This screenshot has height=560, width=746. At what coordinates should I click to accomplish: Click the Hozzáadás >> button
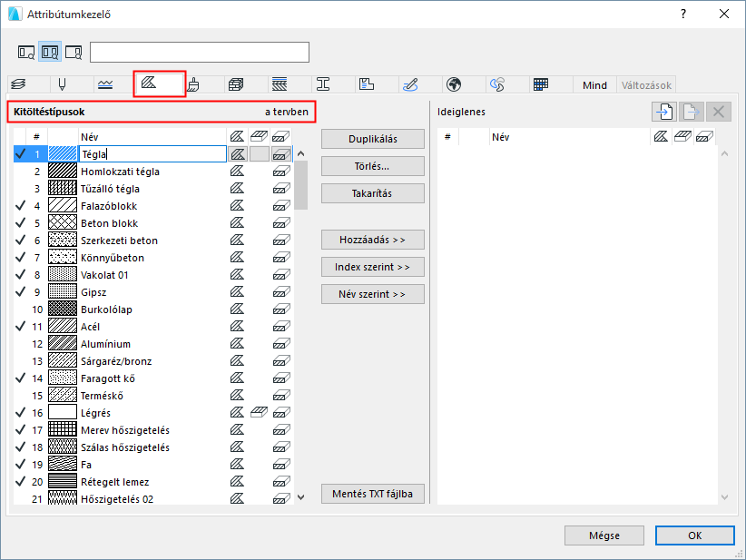[372, 240]
